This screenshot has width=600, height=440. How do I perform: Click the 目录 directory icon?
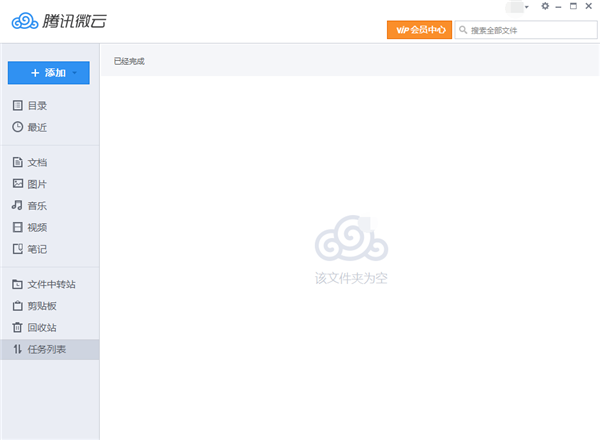tap(18, 106)
